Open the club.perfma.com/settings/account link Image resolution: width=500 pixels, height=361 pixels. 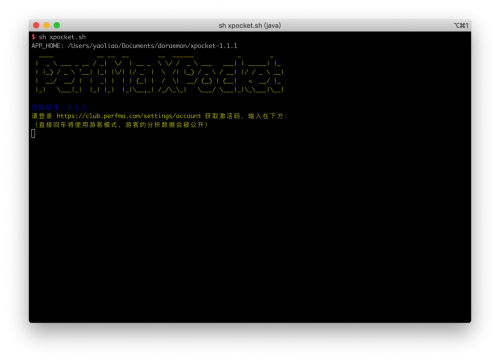pyautogui.click(x=129, y=116)
